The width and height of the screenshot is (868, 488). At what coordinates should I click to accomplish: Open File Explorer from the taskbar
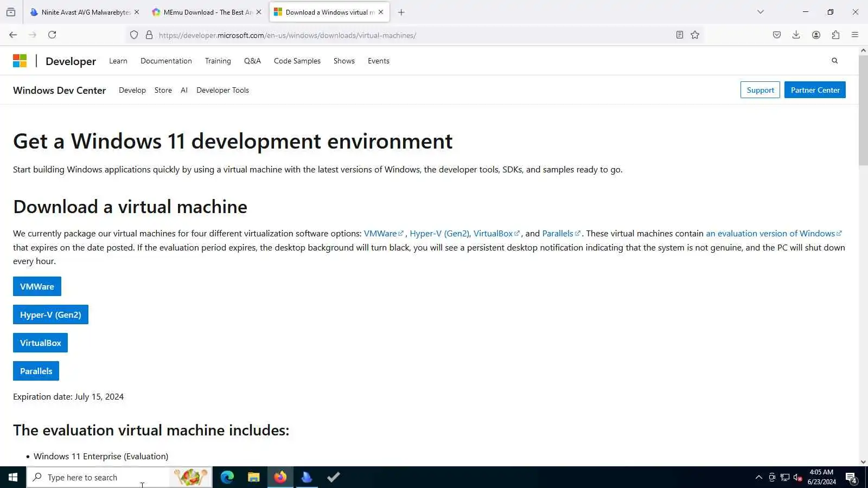point(253,477)
